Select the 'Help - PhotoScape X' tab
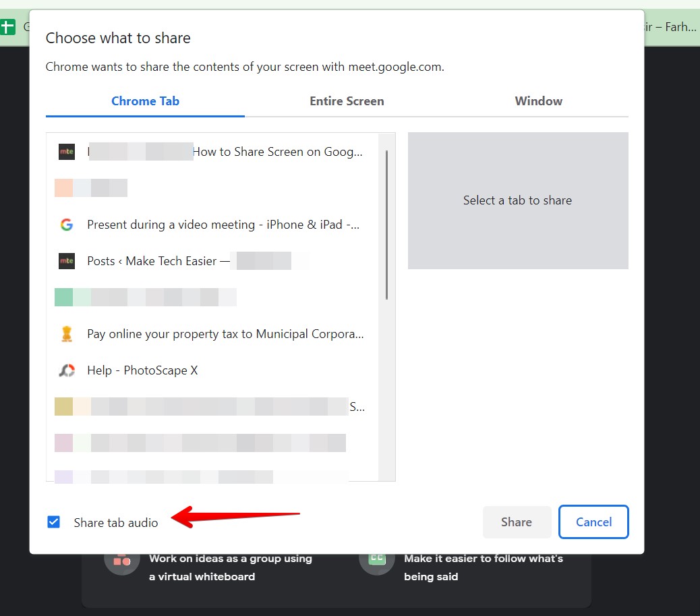 coord(142,370)
